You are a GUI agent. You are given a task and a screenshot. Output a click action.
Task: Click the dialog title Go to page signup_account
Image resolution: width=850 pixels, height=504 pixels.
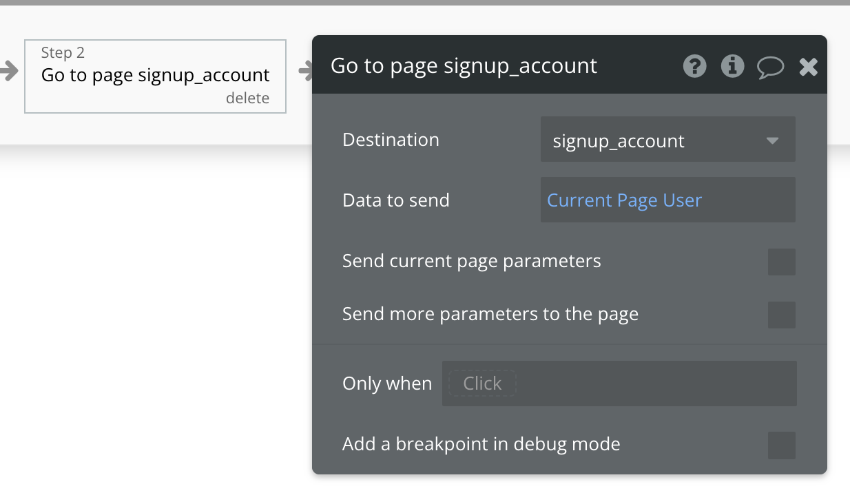pos(464,66)
